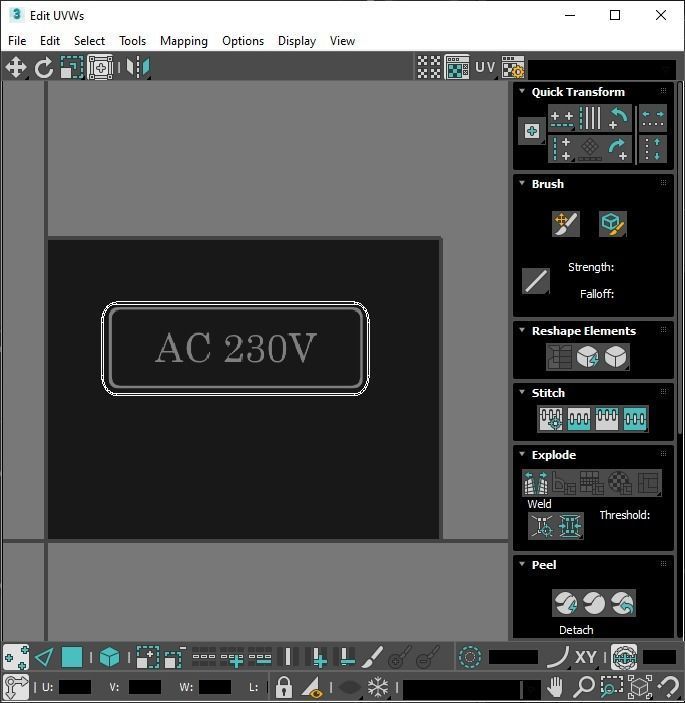The height and width of the screenshot is (703, 685).
Task: Click the soft selection falloff value field
Action: [513, 657]
